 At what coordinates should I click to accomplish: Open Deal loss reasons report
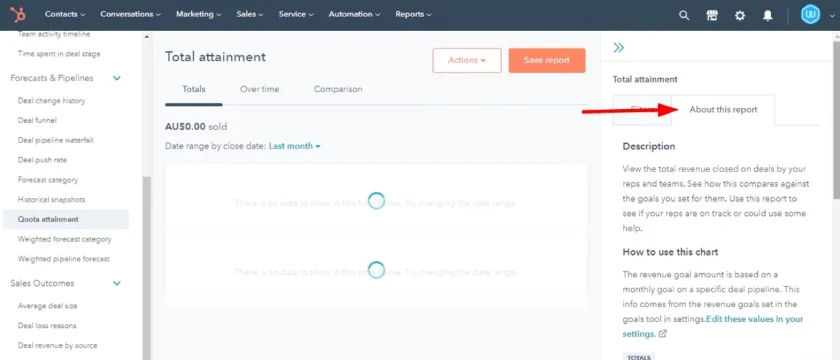pyautogui.click(x=47, y=326)
